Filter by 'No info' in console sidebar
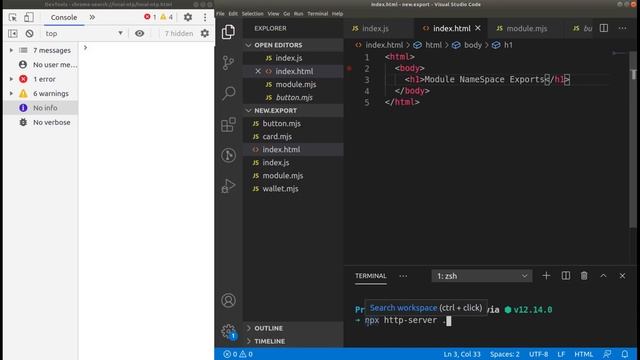The width and height of the screenshot is (640, 360). 41,108
